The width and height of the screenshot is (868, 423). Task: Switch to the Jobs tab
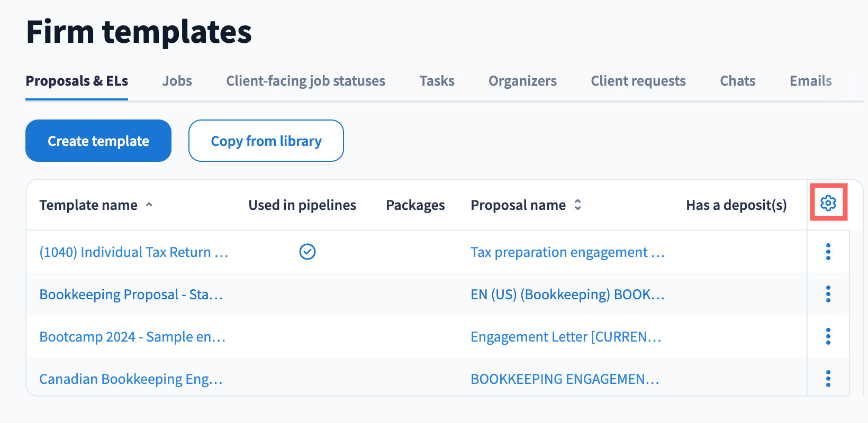[177, 81]
